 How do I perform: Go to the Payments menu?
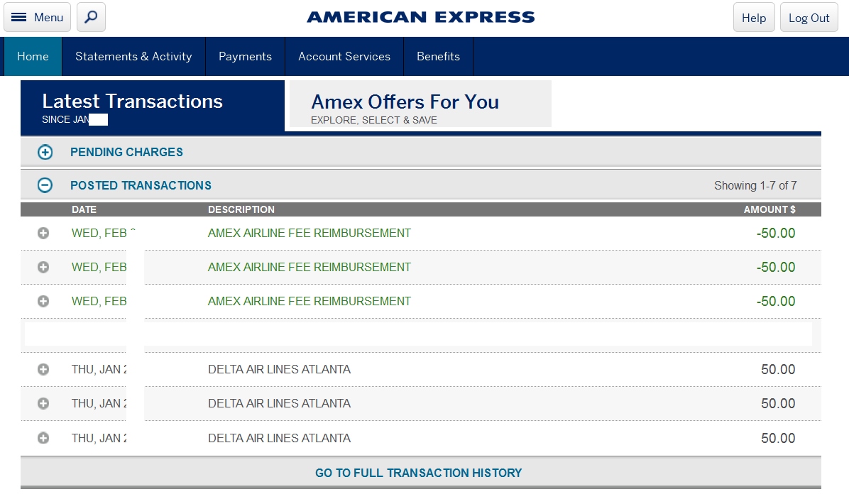tap(245, 57)
